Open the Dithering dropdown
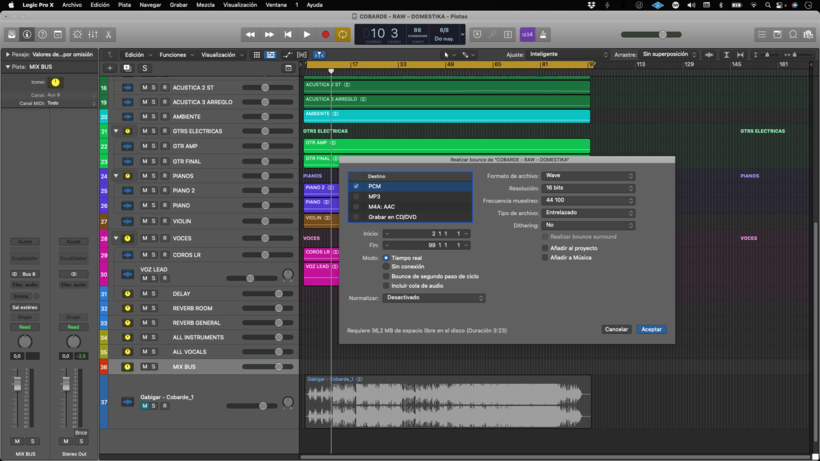 [x=588, y=225]
